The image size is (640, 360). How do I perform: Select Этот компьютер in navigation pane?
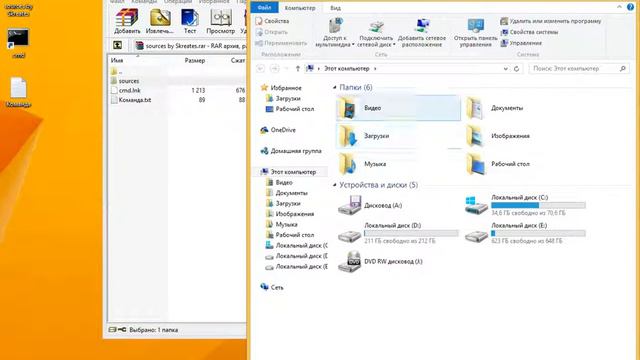tap(289, 172)
